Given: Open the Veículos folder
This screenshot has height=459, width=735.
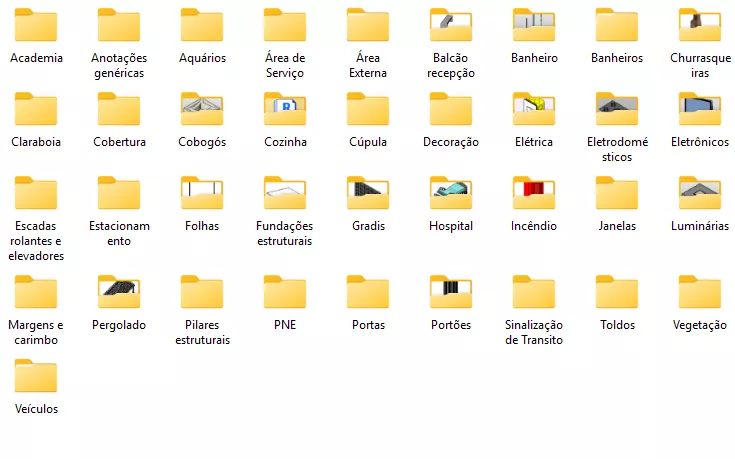Looking at the screenshot, I should pyautogui.click(x=36, y=377).
